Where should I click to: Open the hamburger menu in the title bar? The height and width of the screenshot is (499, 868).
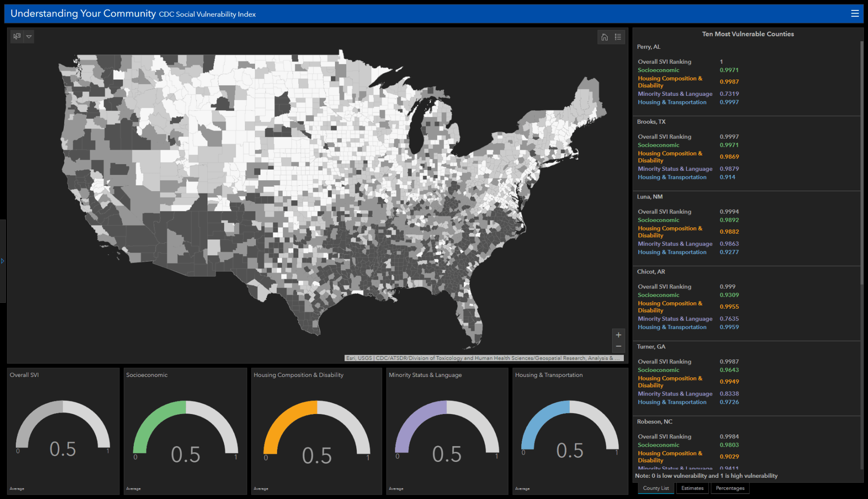click(855, 13)
